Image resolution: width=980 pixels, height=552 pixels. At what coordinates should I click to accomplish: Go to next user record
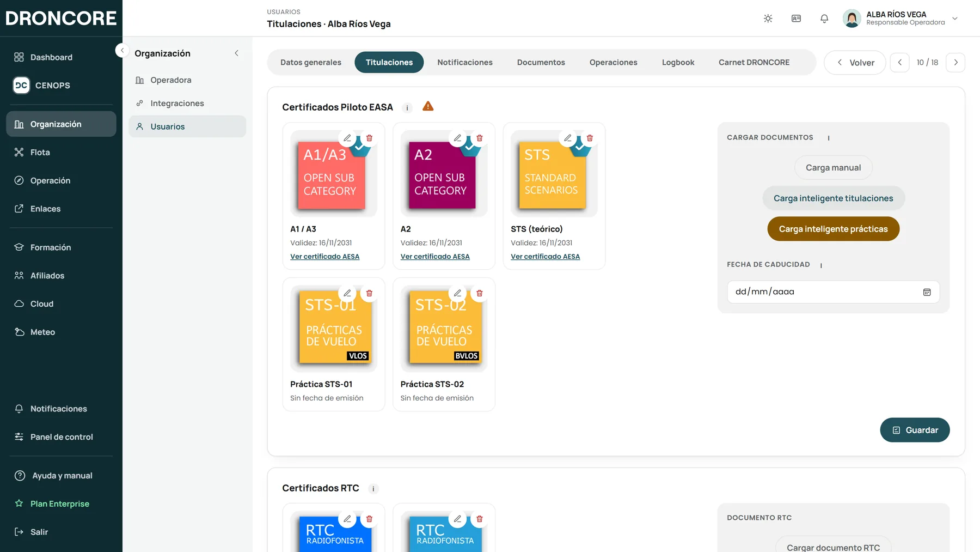click(x=955, y=63)
